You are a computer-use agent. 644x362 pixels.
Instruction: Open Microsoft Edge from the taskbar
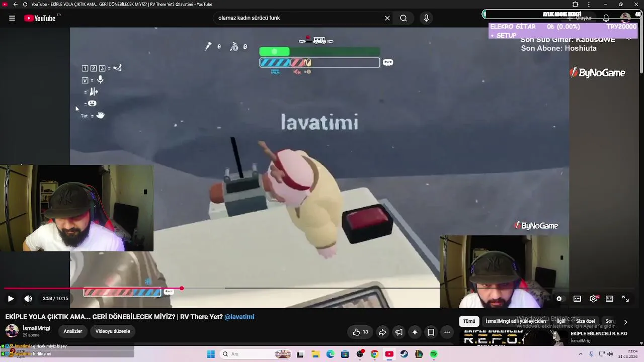(330, 354)
